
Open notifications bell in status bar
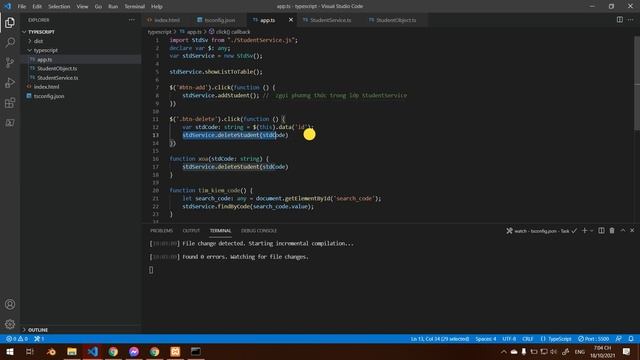[x=631, y=339]
